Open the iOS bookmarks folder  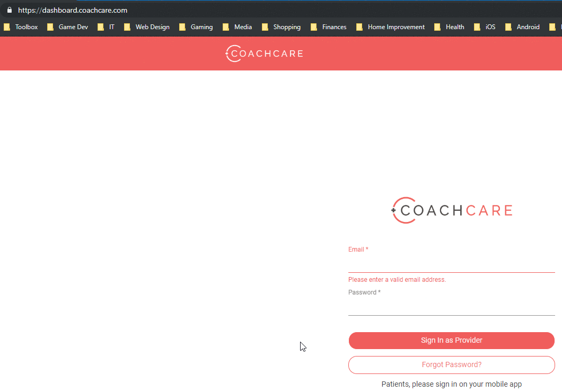click(485, 27)
